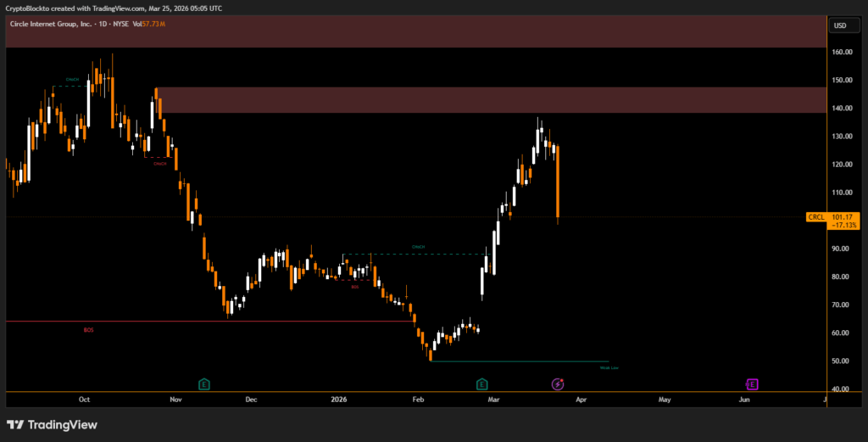
Task: Click the purple earnings icon near June
Action: (x=752, y=384)
